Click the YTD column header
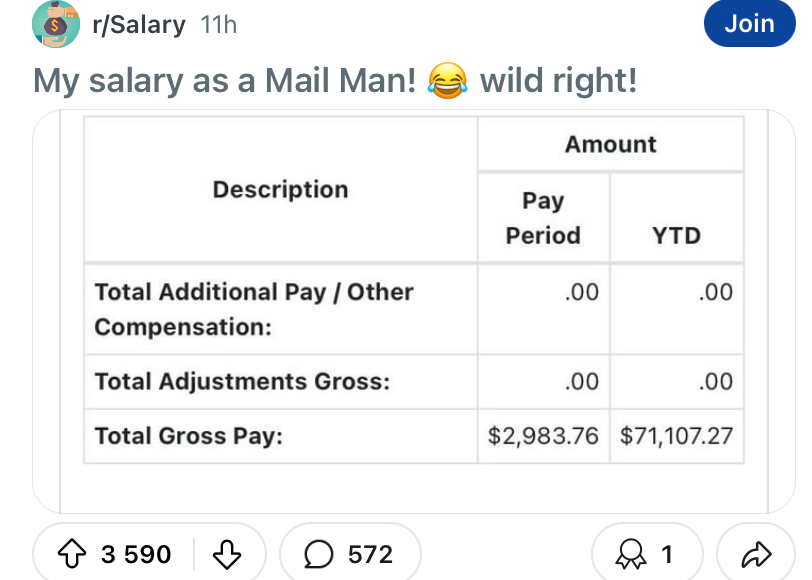Image resolution: width=812 pixels, height=580 pixels. [677, 236]
